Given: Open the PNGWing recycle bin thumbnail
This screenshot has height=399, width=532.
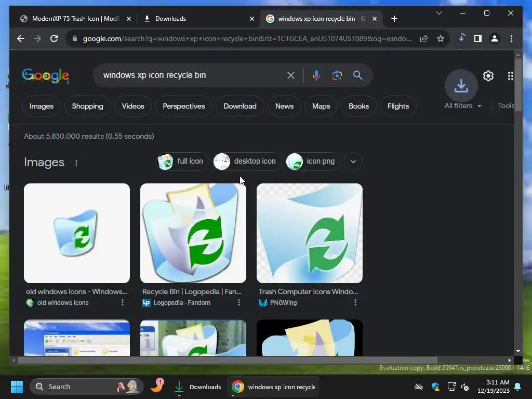Looking at the screenshot, I should click(x=310, y=233).
